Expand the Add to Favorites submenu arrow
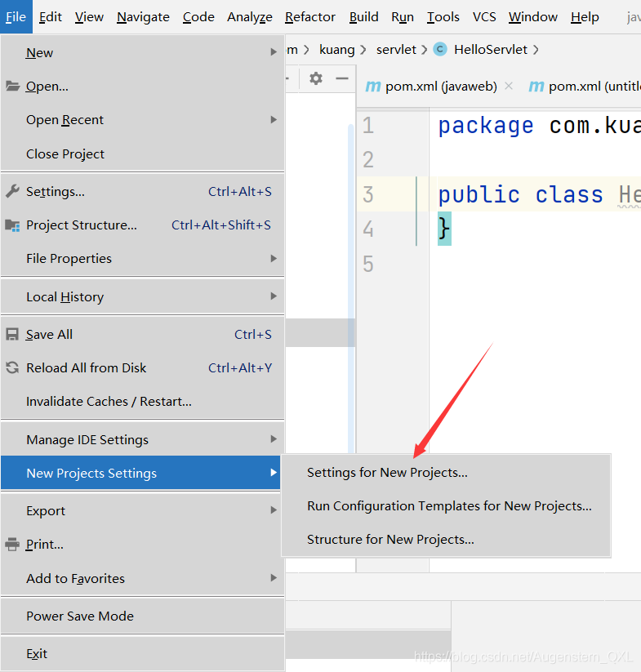Image resolution: width=641 pixels, height=672 pixels. pyautogui.click(x=274, y=578)
